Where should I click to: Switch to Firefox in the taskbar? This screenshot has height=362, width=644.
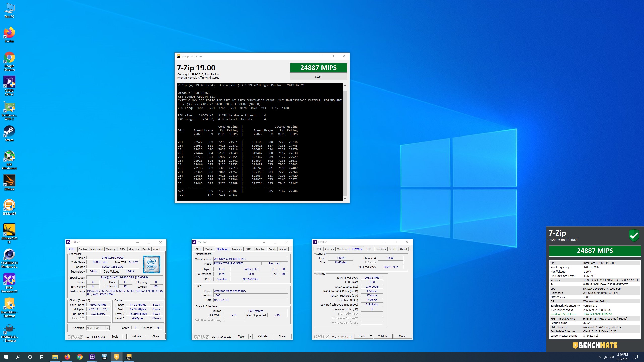tap(67, 357)
